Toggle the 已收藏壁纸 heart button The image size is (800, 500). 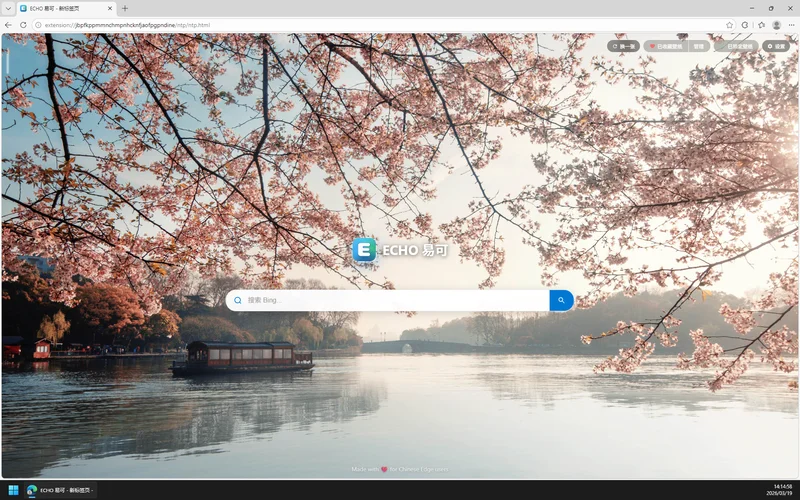[665, 46]
